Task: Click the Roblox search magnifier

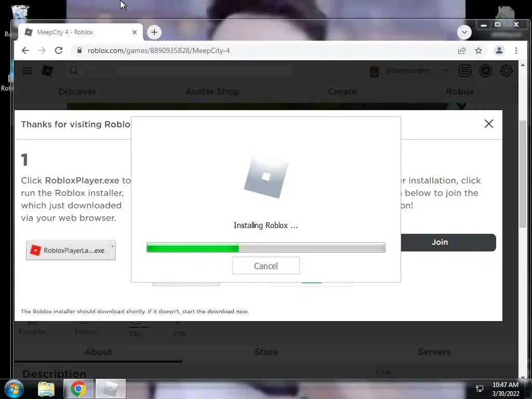Action: click(74, 71)
